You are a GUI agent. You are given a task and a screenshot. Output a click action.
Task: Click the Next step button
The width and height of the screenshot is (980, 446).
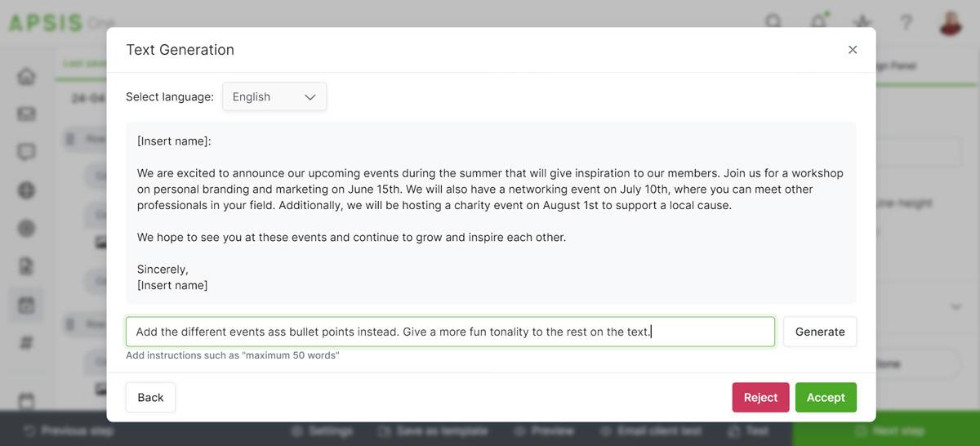coord(888,430)
